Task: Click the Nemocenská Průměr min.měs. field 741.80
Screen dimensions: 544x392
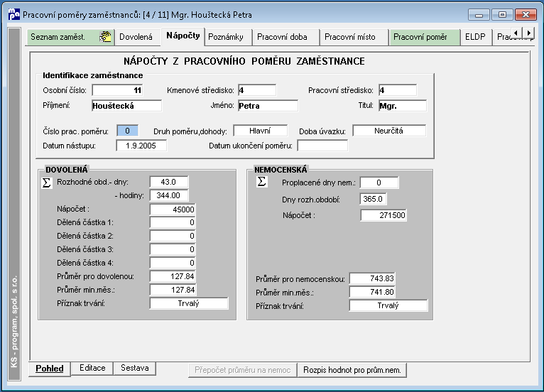Action: 372,292
